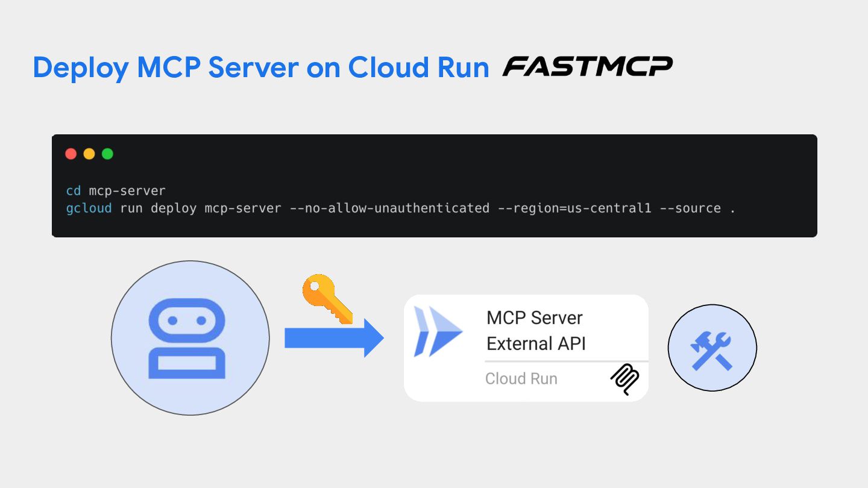Click the 'cd mcp-server' command line
The width and height of the screenshot is (868, 488).
[116, 191]
